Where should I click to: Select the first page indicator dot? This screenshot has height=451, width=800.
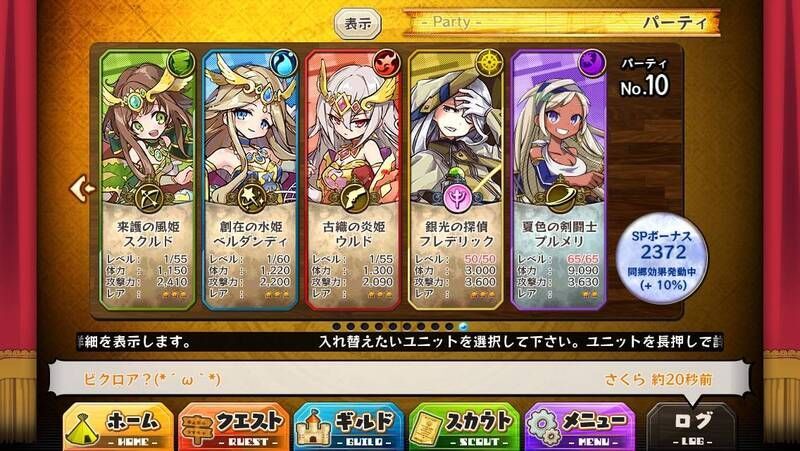pos(336,327)
